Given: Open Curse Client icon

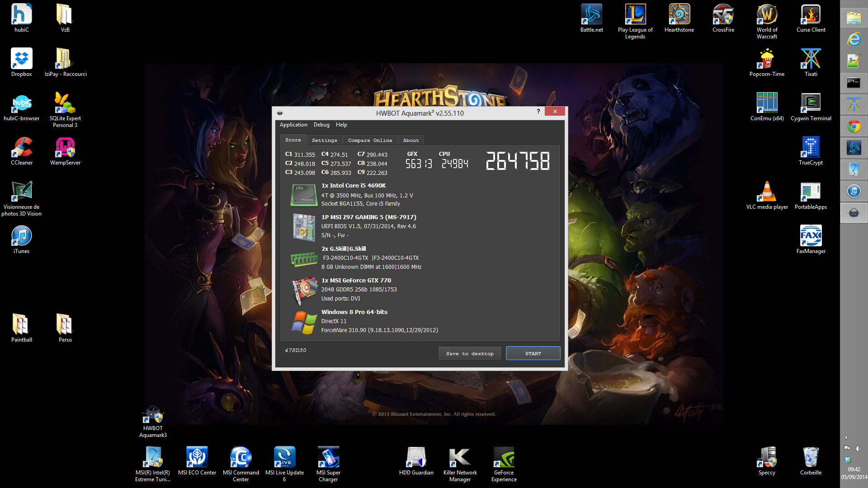Looking at the screenshot, I should (x=811, y=18).
